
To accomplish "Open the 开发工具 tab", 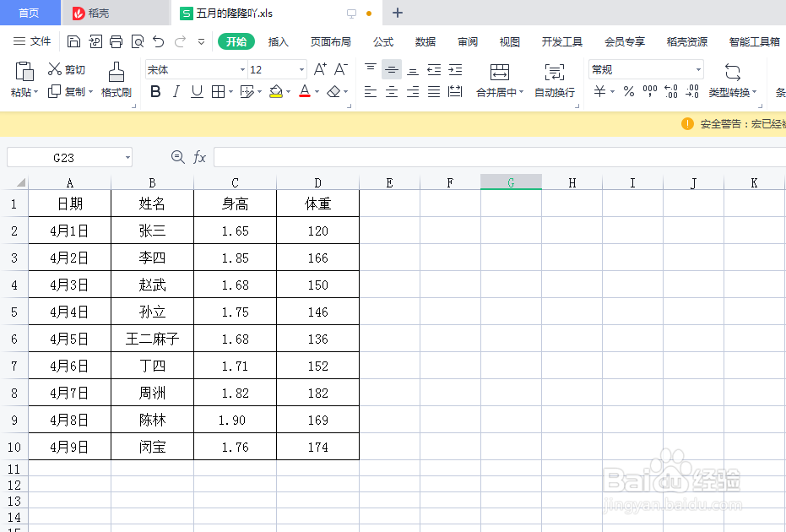I will pyautogui.click(x=562, y=41).
